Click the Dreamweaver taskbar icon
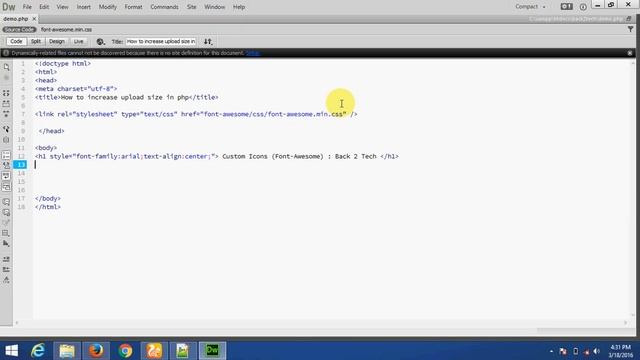This screenshot has height=360, width=640. coord(212,351)
